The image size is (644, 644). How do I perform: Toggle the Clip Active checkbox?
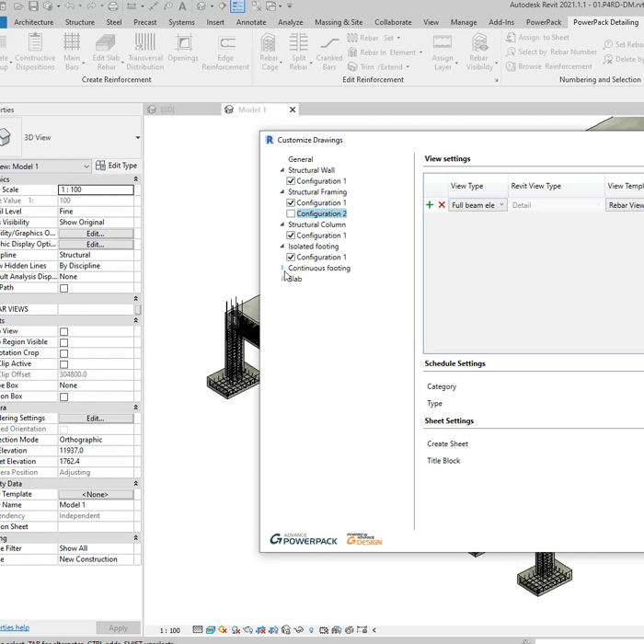(64, 364)
